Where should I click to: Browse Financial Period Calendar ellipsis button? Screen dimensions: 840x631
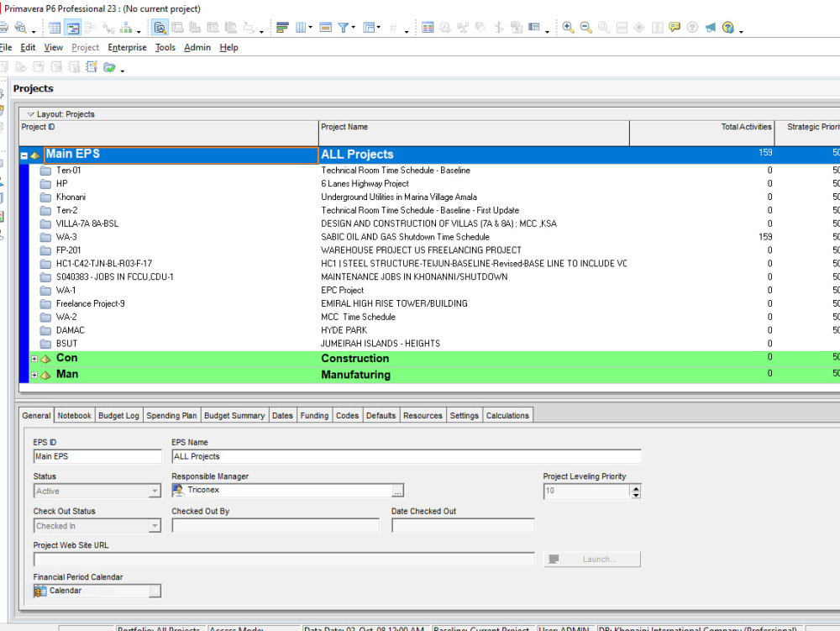[x=155, y=592]
